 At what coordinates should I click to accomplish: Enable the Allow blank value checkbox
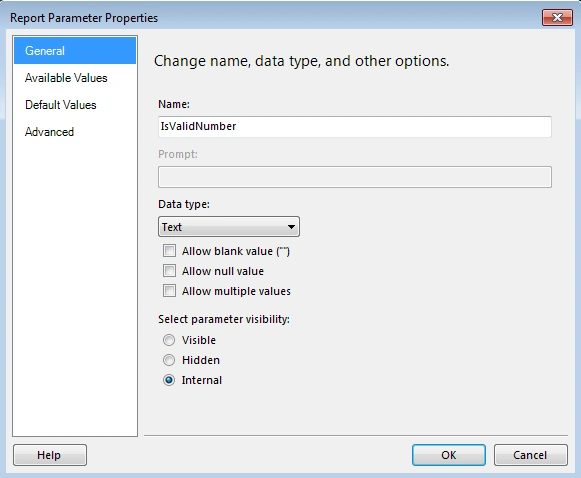click(169, 251)
